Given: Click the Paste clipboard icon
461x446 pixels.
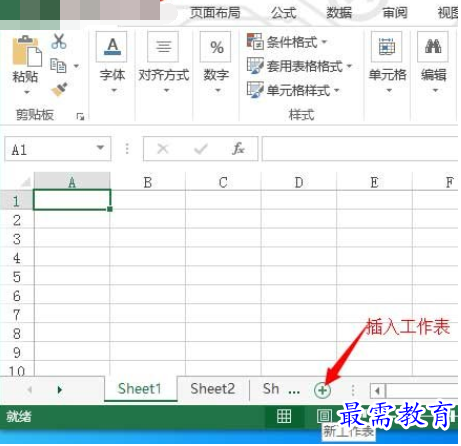Looking at the screenshot, I should (x=27, y=51).
